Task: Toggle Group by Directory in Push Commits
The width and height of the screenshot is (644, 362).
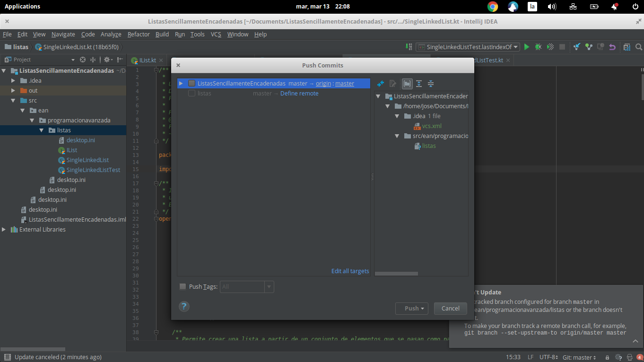Action: tap(407, 84)
